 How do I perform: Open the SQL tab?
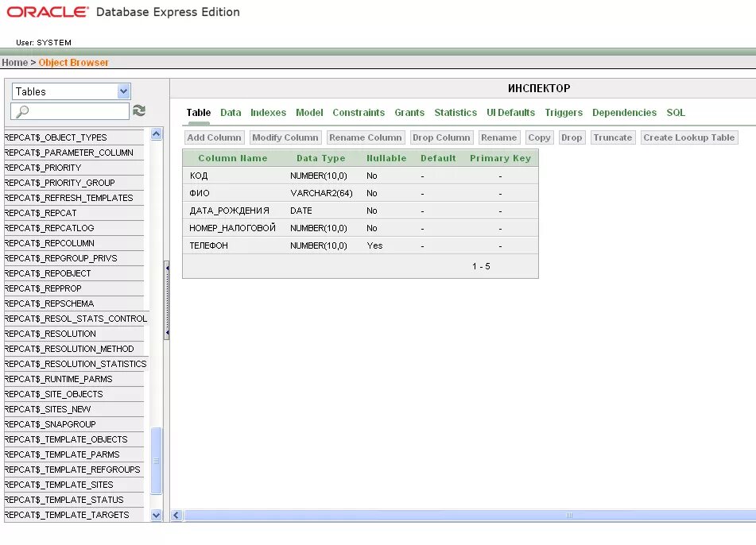pos(676,112)
